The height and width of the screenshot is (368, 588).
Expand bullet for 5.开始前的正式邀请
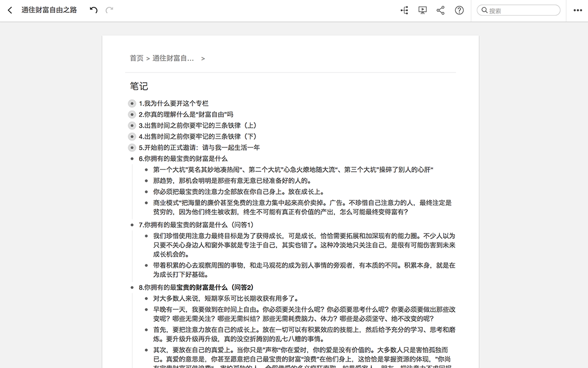pos(132,148)
